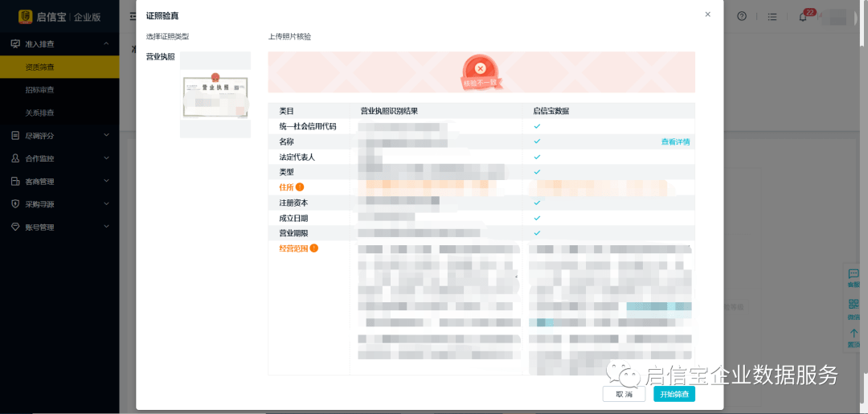Viewport: 868px width, 414px height.
Task: Open the 微信 QR code icon
Action: click(x=853, y=304)
